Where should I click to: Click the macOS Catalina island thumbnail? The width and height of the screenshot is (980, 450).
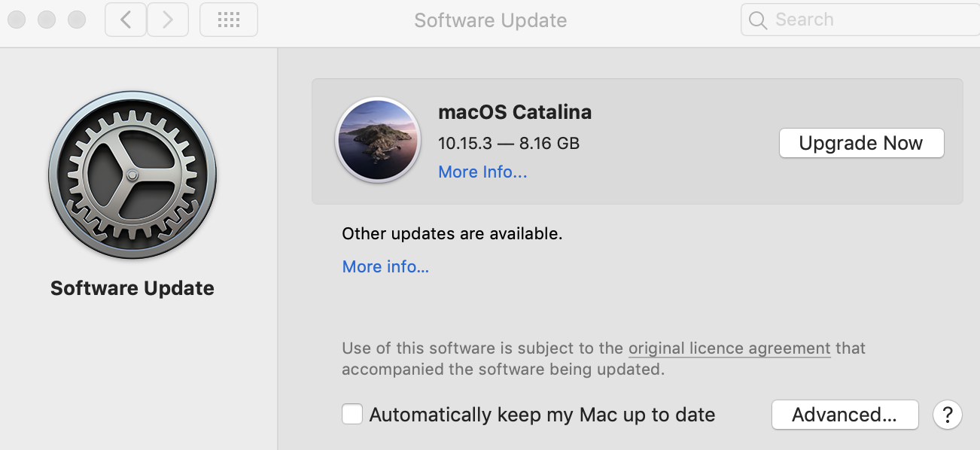pos(378,140)
